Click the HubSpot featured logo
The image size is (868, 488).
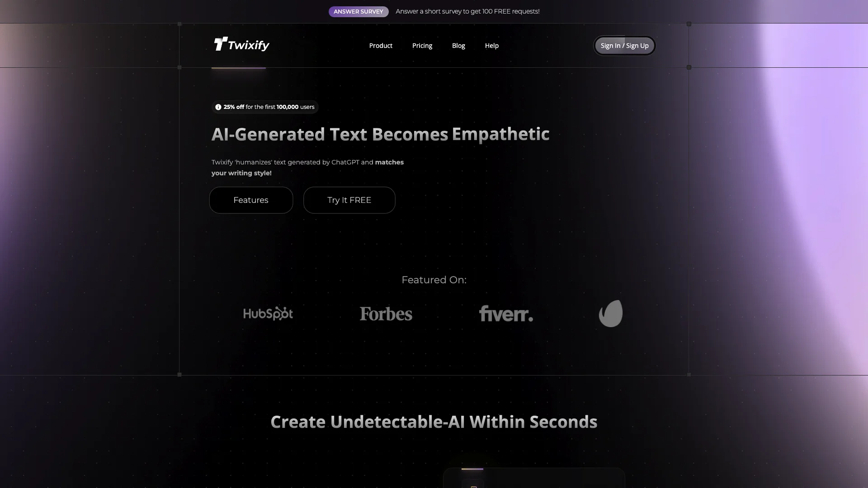[268, 314]
